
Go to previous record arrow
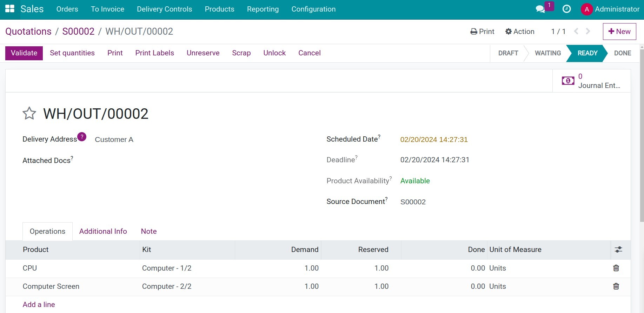[576, 32]
